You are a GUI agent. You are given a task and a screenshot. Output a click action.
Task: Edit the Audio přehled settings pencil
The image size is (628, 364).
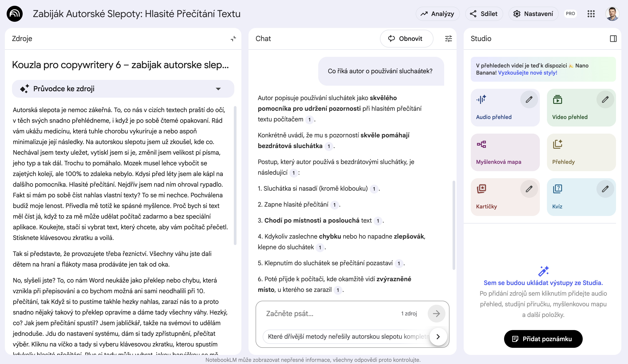click(529, 99)
